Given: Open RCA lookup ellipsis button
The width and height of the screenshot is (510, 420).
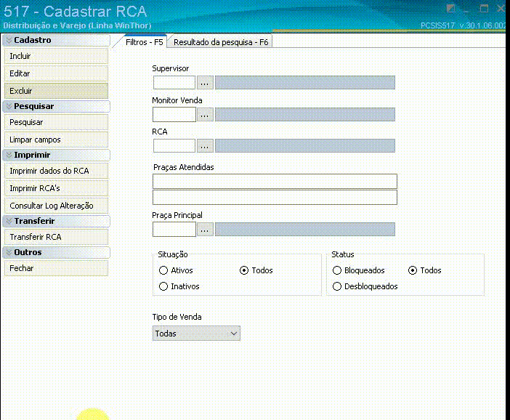Looking at the screenshot, I should (205, 146).
